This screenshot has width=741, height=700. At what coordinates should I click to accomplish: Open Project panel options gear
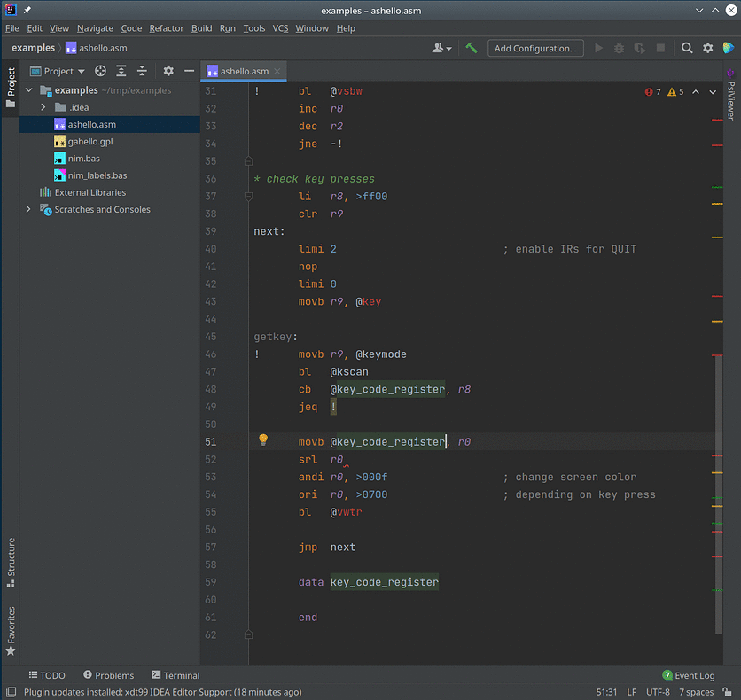point(168,71)
